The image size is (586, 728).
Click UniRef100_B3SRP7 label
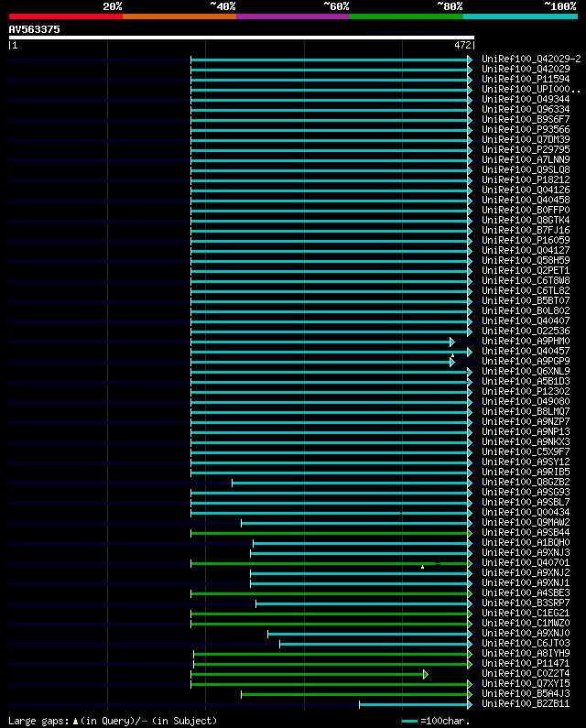pyautogui.click(x=526, y=603)
